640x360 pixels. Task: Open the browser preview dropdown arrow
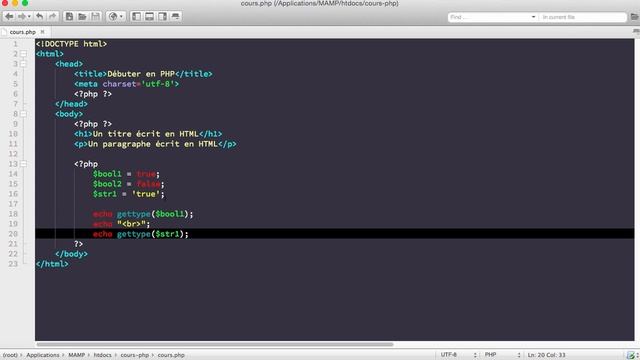[x=121, y=17]
